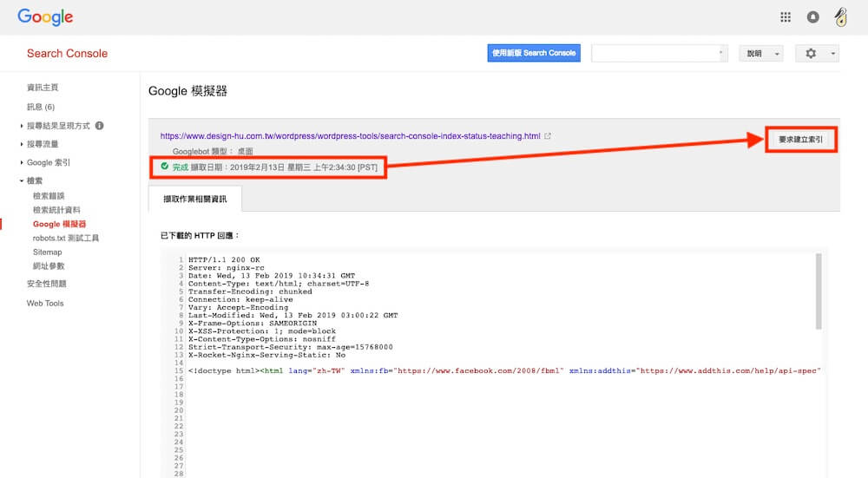The image size is (868, 478).
Task: Click the green 完成 status checkmark
Action: tap(164, 166)
